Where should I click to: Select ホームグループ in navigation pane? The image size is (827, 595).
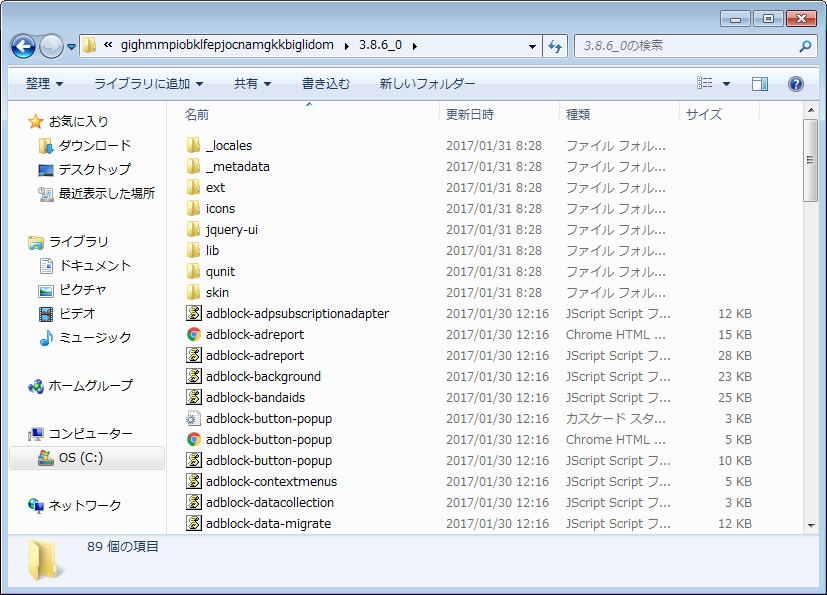(90, 386)
